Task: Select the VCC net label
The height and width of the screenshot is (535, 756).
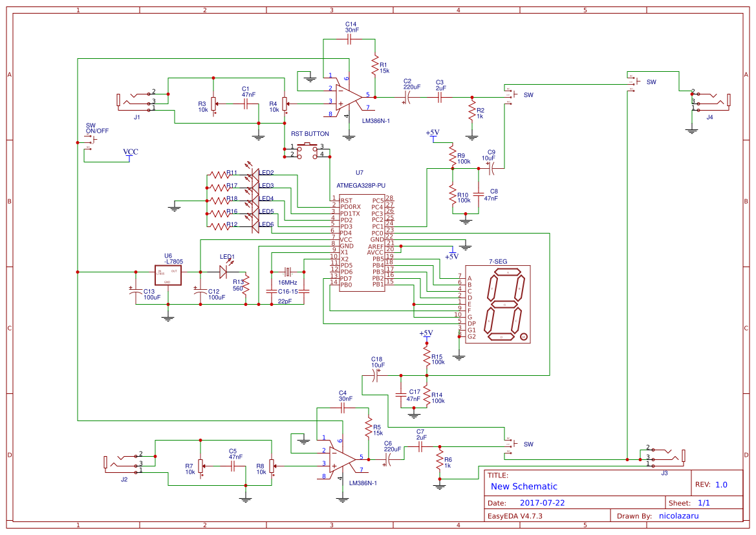Action: [131, 151]
